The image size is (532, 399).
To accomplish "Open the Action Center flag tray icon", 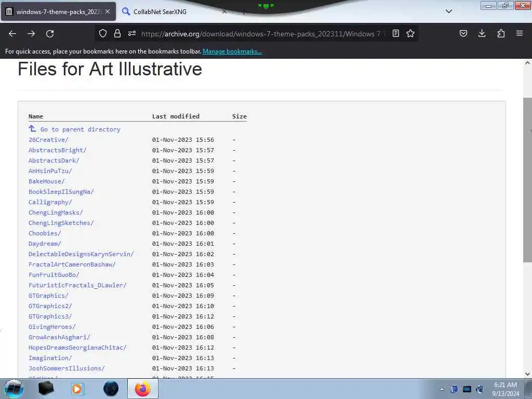I will point(454,389).
